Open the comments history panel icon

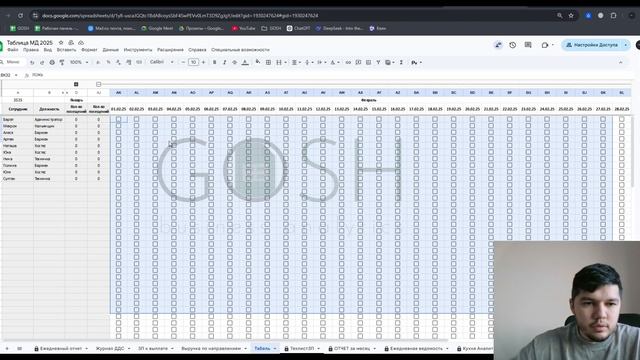point(528,45)
